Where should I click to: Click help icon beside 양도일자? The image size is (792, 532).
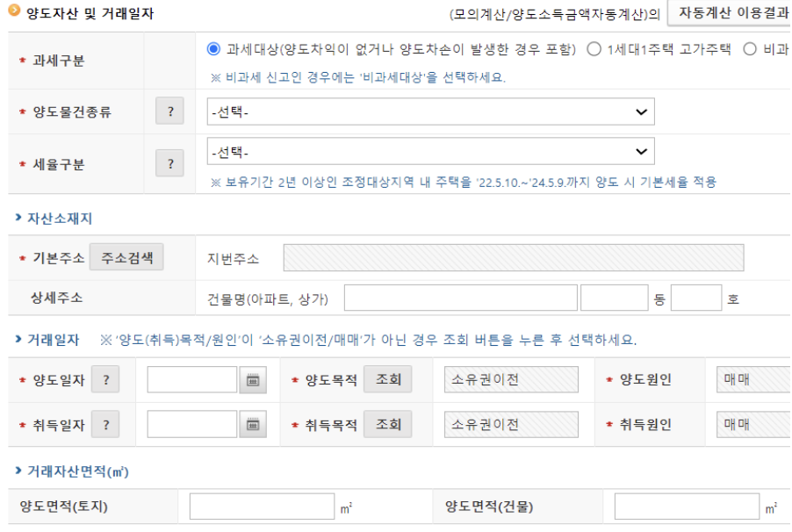coord(105,380)
